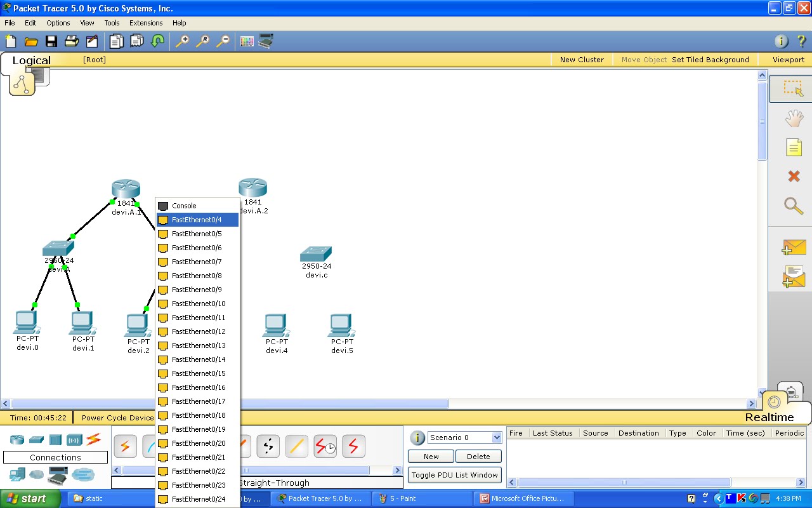Click Set Tiled Background
Viewport: 812px width, 508px height.
710,60
